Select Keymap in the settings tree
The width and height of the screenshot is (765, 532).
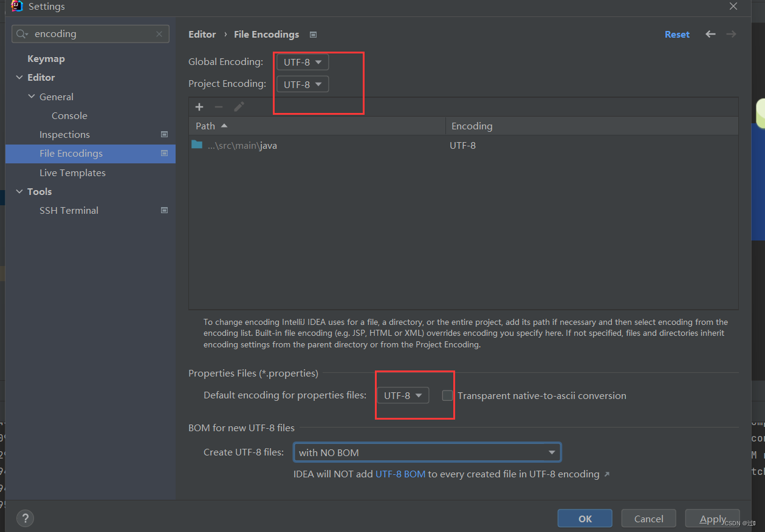46,59
